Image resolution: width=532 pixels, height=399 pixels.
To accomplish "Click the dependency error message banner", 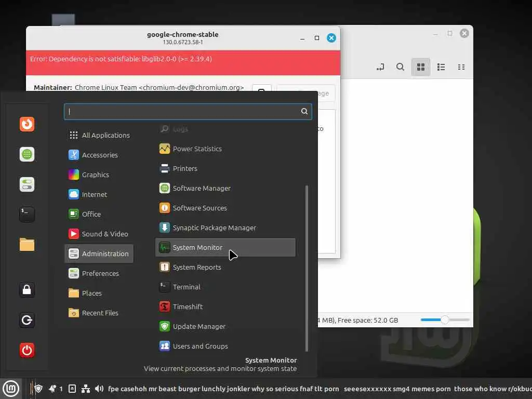I will (x=183, y=63).
